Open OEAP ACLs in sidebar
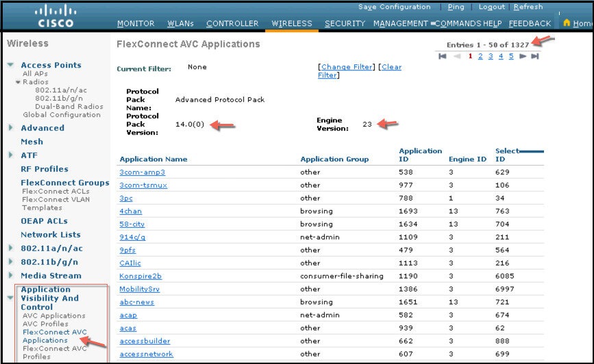 [45, 221]
